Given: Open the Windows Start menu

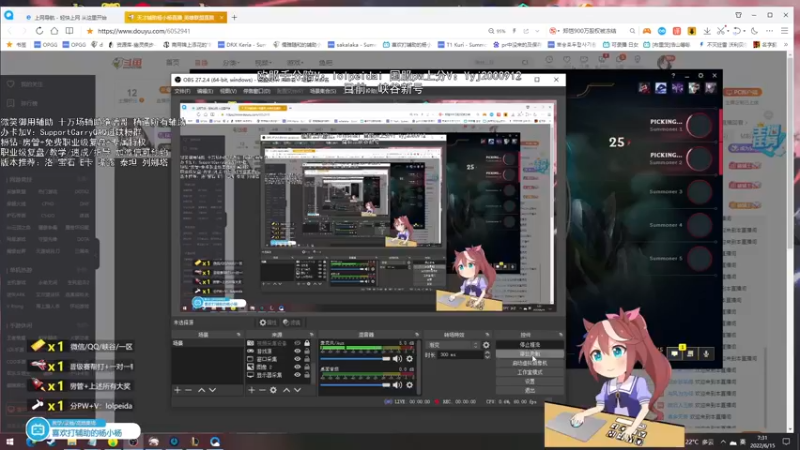Looking at the screenshot, I should [x=9, y=442].
